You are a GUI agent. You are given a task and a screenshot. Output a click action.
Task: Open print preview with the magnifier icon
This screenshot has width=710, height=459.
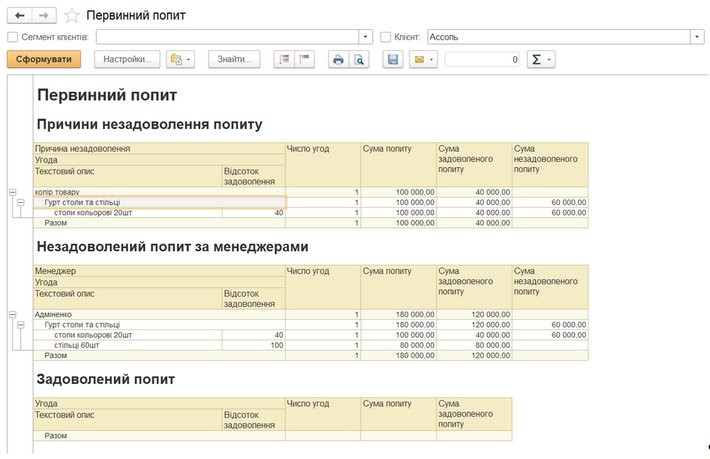coord(358,60)
